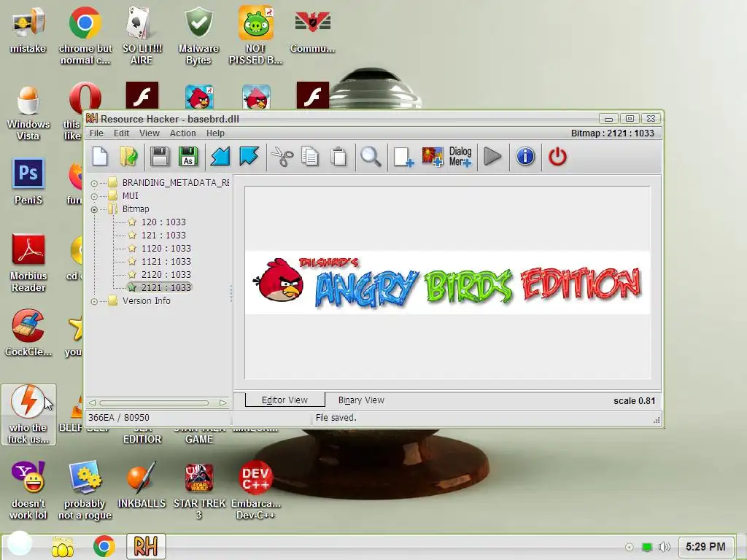Choose Save As green floppy icon
This screenshot has width=747, height=560.
(188, 157)
